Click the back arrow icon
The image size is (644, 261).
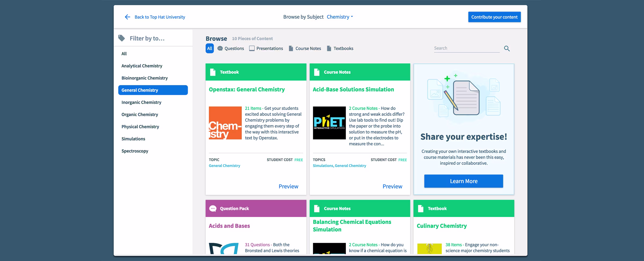pos(127,17)
